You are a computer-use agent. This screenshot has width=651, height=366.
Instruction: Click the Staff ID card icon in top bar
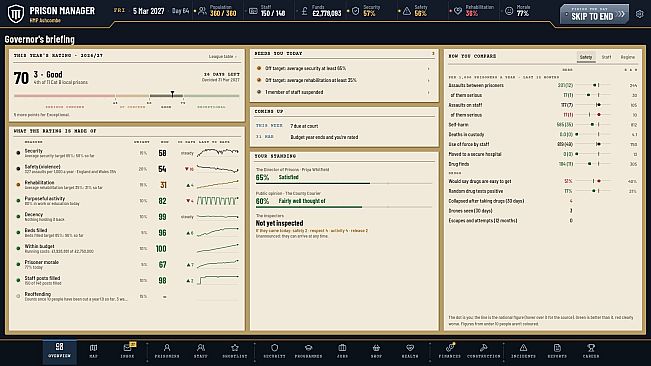253,11
